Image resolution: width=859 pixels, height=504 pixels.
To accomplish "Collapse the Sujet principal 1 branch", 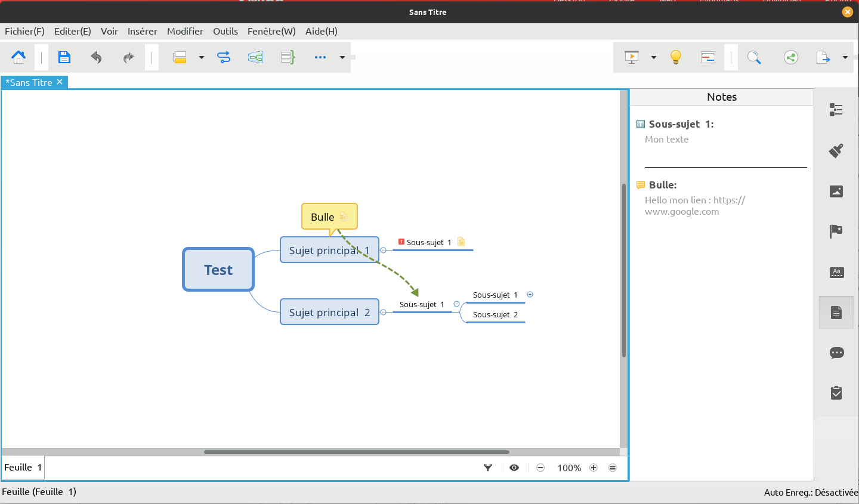I will point(384,251).
